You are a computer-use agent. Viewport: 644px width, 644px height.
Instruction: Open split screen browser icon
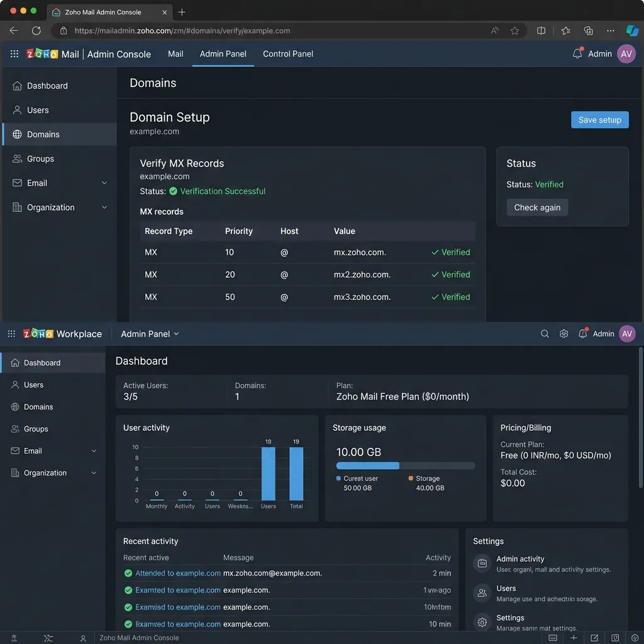[541, 31]
